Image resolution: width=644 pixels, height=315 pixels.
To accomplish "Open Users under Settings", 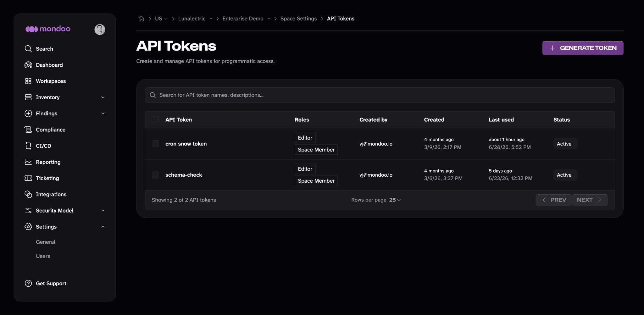I will pos(43,256).
